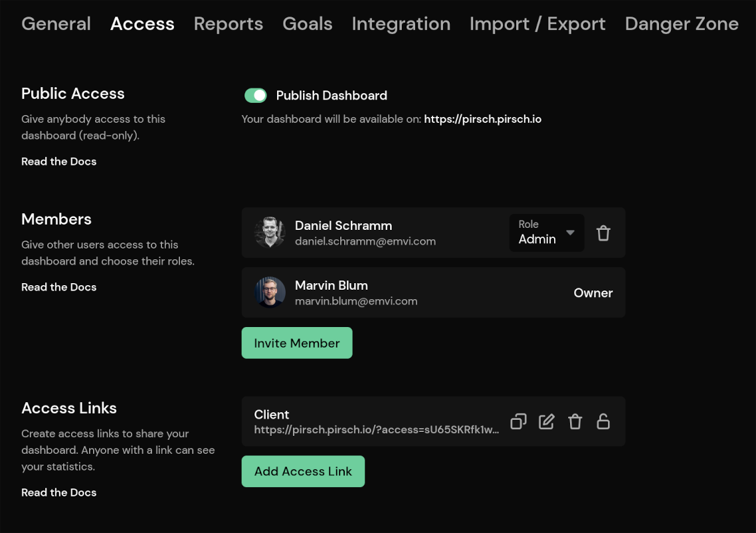Open the Danger Zone tab
756x533 pixels.
[x=682, y=24]
